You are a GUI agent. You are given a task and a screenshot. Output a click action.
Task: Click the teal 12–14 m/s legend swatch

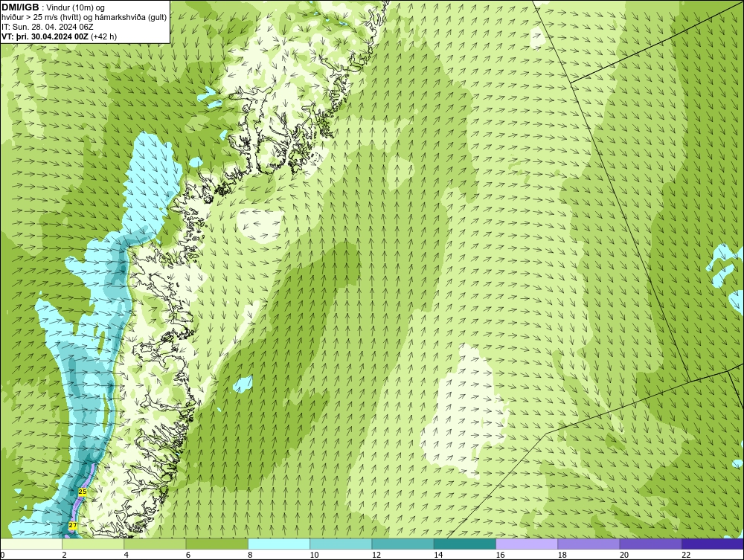(x=403, y=544)
